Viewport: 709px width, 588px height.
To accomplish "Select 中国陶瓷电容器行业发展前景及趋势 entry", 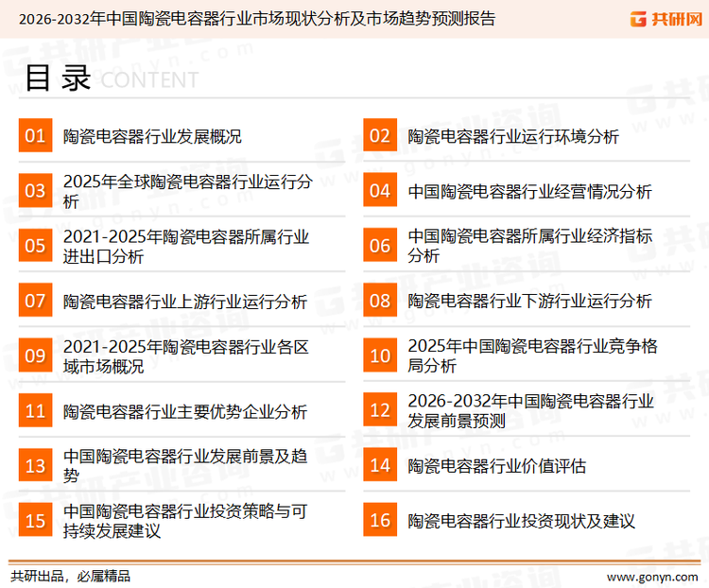I will (x=185, y=466).
